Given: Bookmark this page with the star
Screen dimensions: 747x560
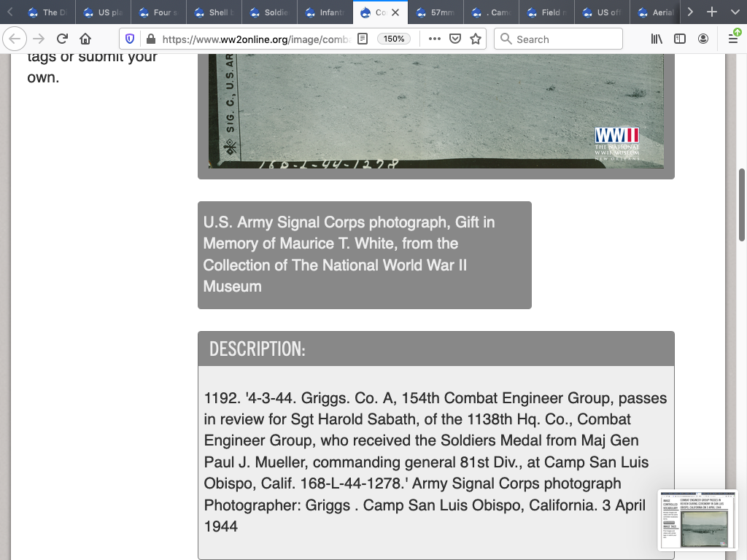Looking at the screenshot, I should [x=476, y=39].
